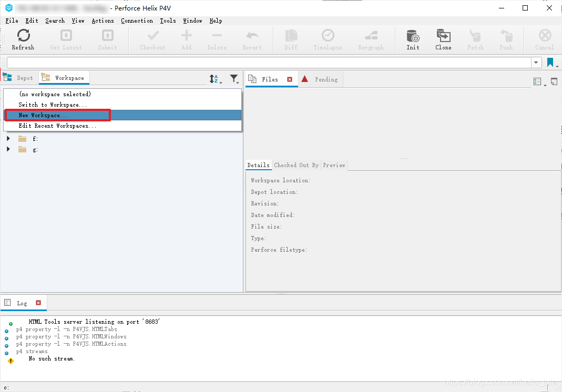This screenshot has height=392, width=562.
Task: Select (no workspace selected) entry
Action: click(x=122, y=94)
